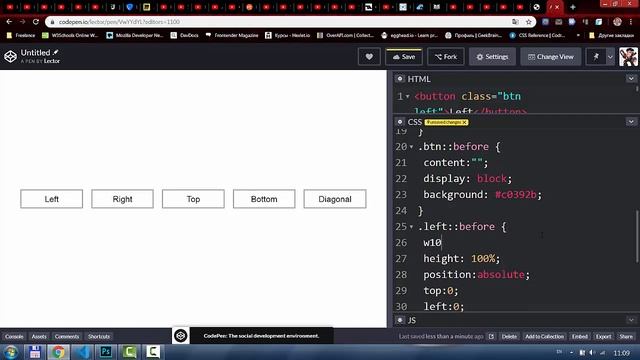Open the Share menu
The image size is (640, 360).
coord(626,336)
